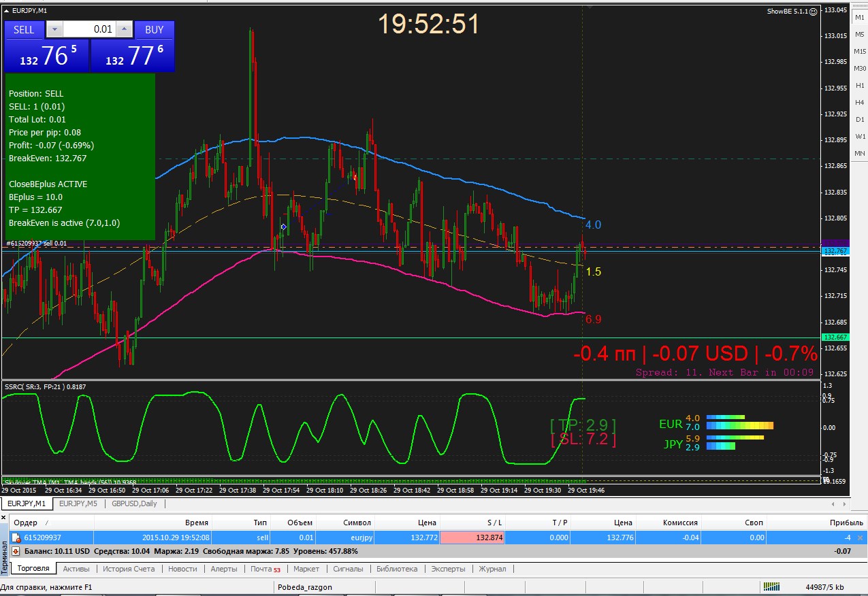Screen dimensions: 868x596
Task: Click the 44987/5 kb traffic indicator
Action: tap(824, 587)
